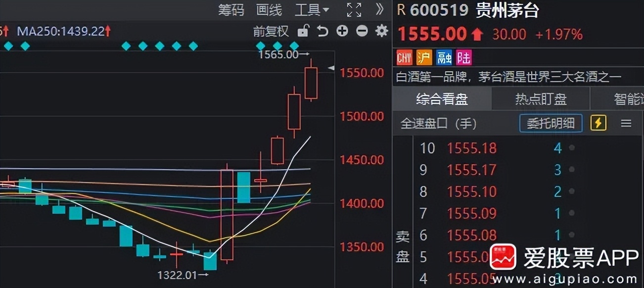Click the pink 陆 connect badge
Screen dimensions: 644x288
coord(463,58)
